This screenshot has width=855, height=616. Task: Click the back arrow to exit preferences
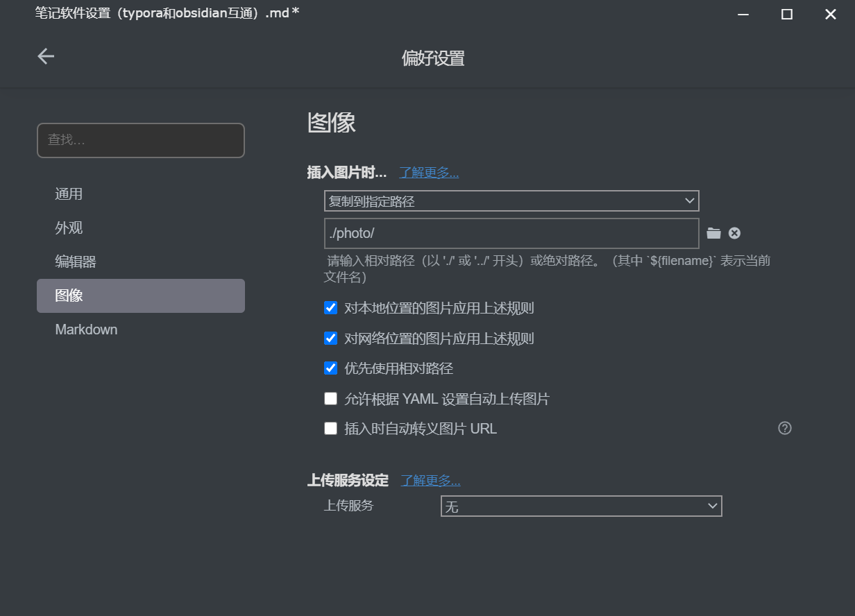[45, 56]
